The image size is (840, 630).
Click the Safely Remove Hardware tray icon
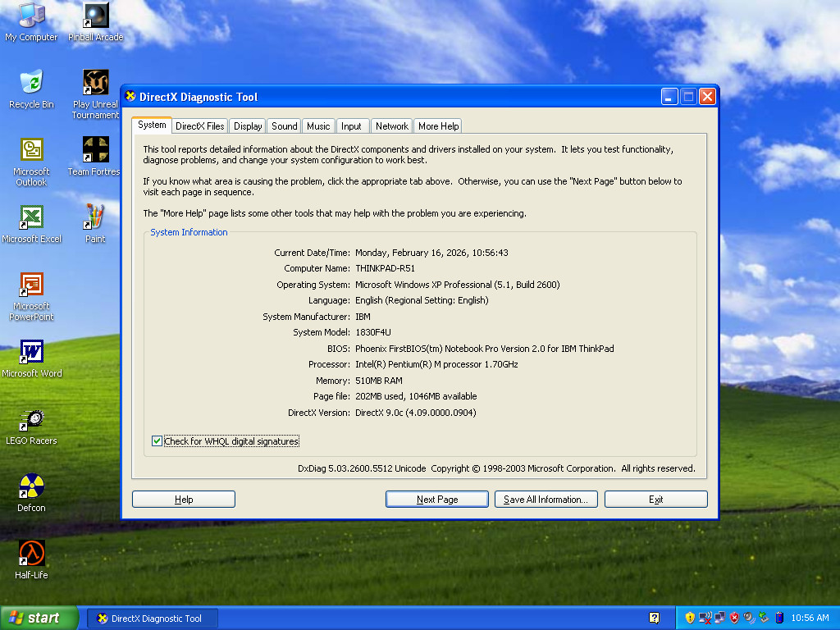pos(764,618)
